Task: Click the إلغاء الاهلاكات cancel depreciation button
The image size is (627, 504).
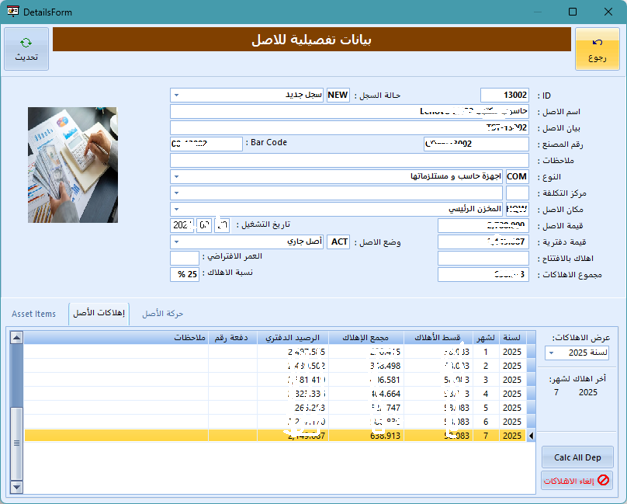Action: click(577, 480)
